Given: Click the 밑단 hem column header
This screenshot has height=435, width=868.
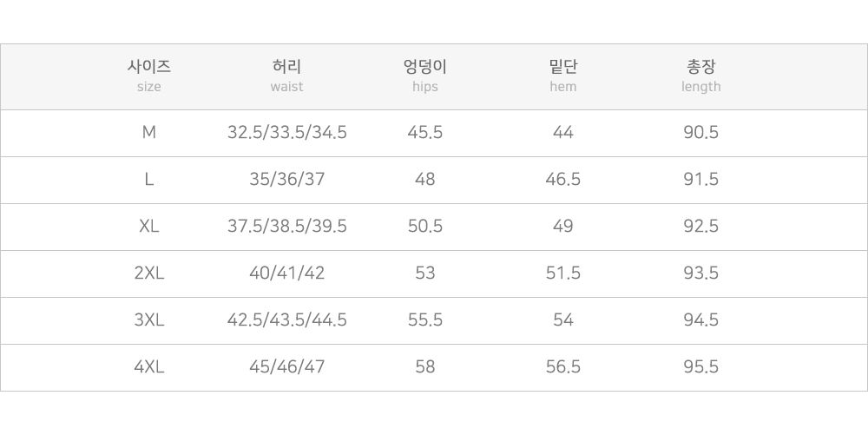Looking at the screenshot, I should coord(563,76).
